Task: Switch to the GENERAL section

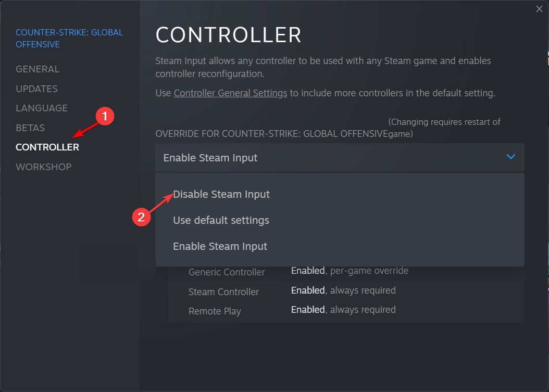Action: coord(38,69)
